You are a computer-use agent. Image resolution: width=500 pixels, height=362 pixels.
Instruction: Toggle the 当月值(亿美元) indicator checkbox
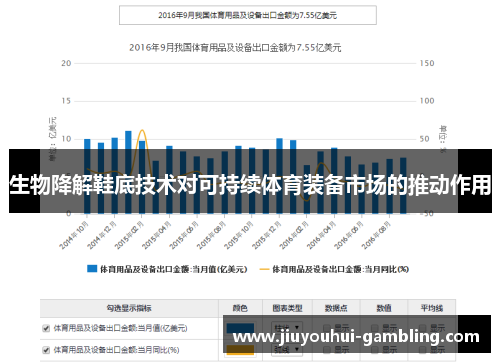coord(46,328)
